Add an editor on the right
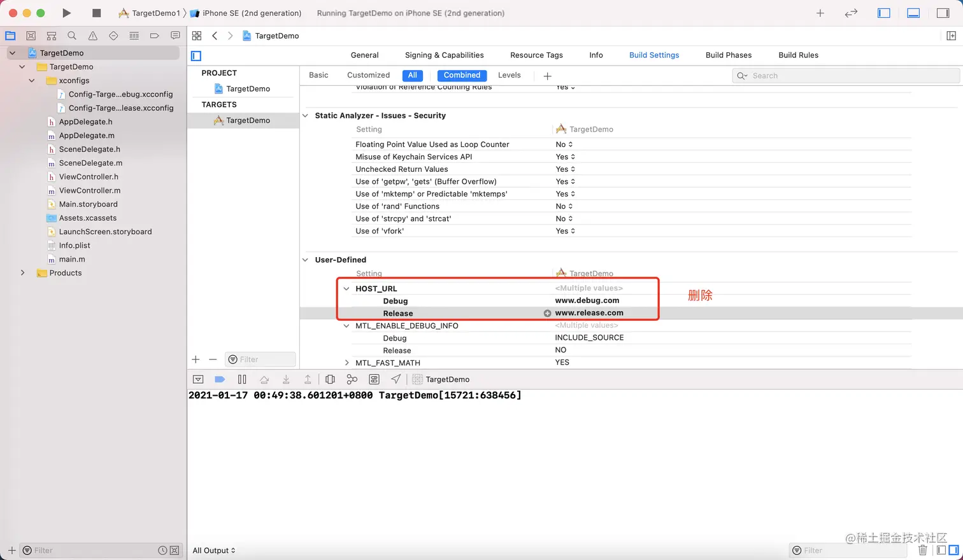The width and height of the screenshot is (963, 560). coord(951,36)
